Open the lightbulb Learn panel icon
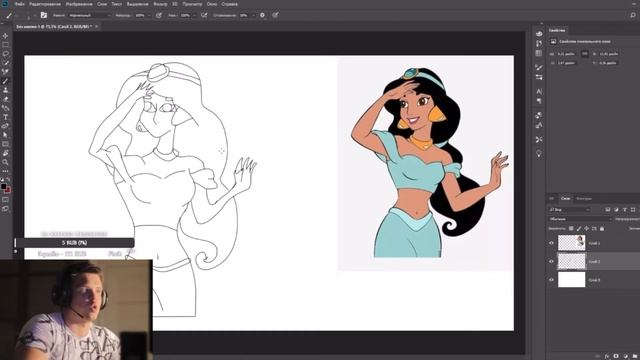This screenshot has height=360, width=640. point(539,153)
